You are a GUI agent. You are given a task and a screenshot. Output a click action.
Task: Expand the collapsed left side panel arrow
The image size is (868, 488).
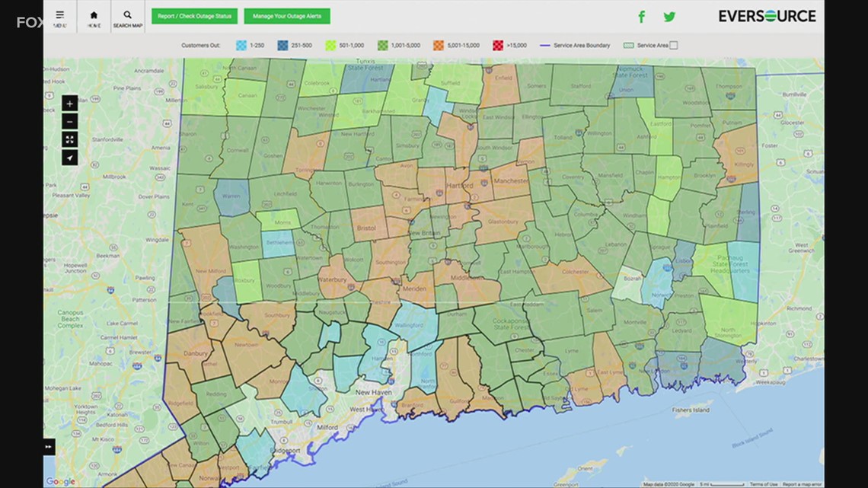click(48, 446)
